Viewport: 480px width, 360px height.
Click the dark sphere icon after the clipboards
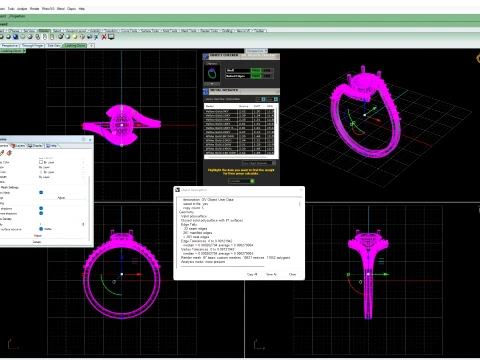coord(60,37)
